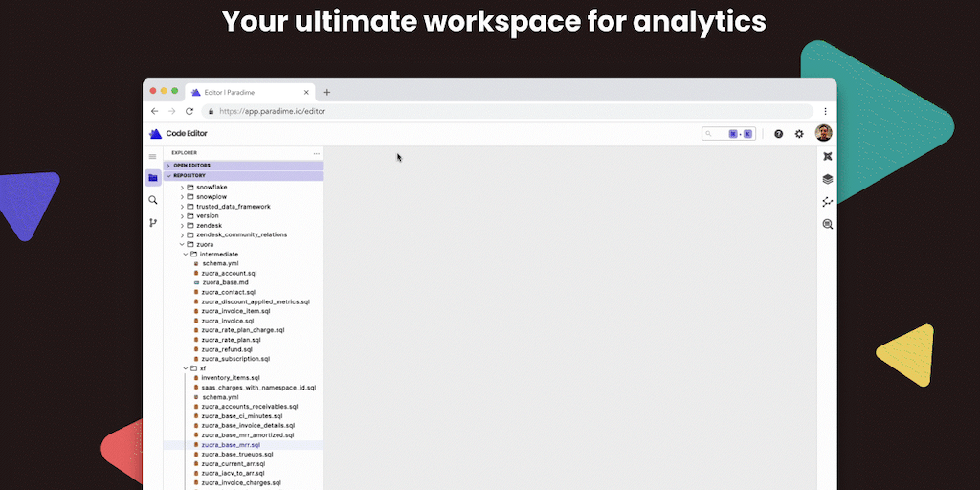
Task: Open settings with the gear icon
Action: (799, 134)
